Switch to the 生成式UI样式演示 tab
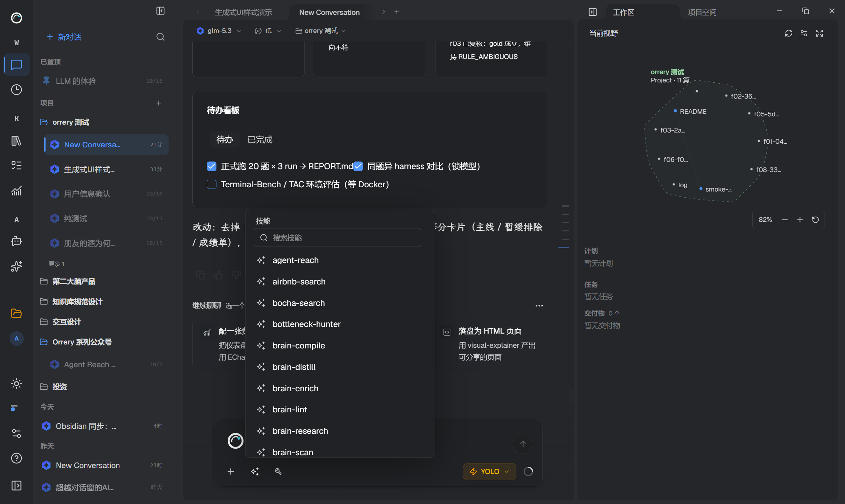The height and width of the screenshot is (504, 845). coord(244,12)
